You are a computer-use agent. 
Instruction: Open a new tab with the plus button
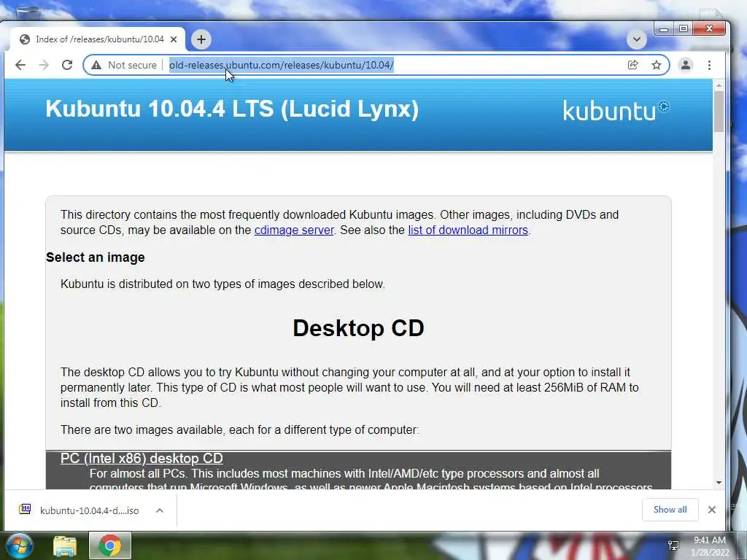click(201, 39)
